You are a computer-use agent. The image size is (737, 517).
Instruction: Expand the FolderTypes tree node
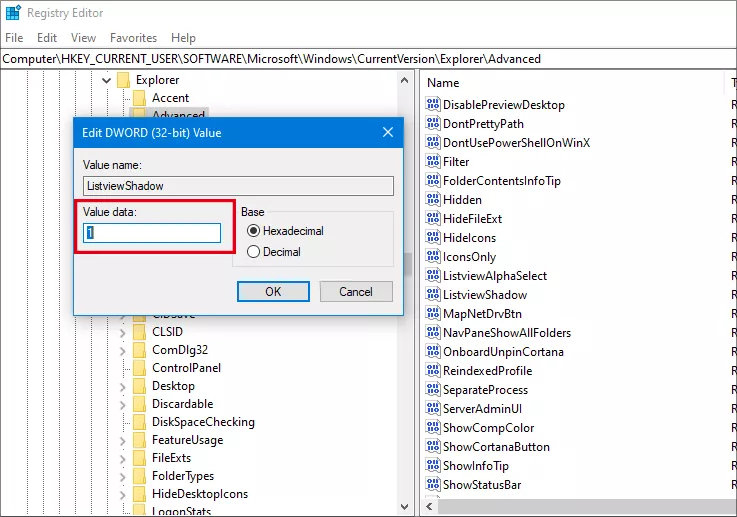[122, 477]
